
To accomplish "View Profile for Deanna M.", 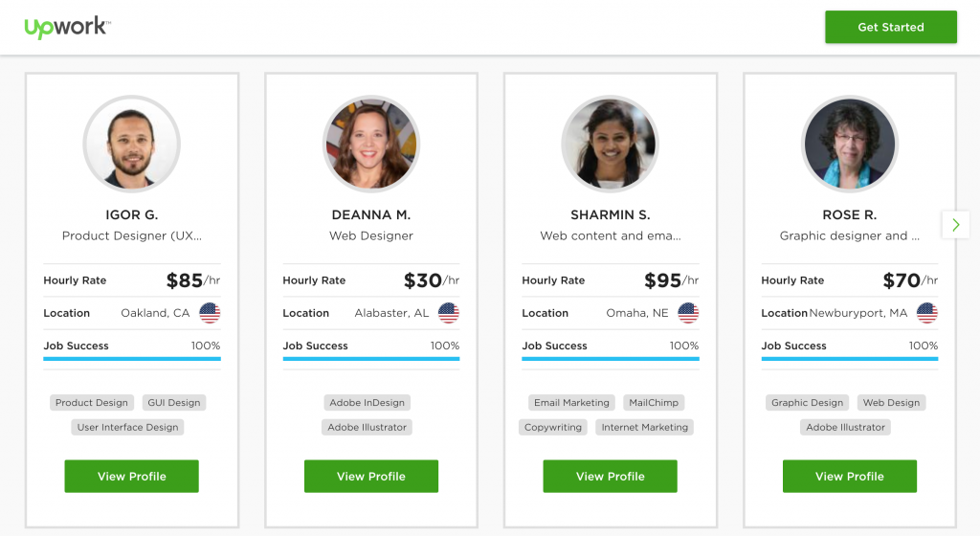I will click(371, 476).
